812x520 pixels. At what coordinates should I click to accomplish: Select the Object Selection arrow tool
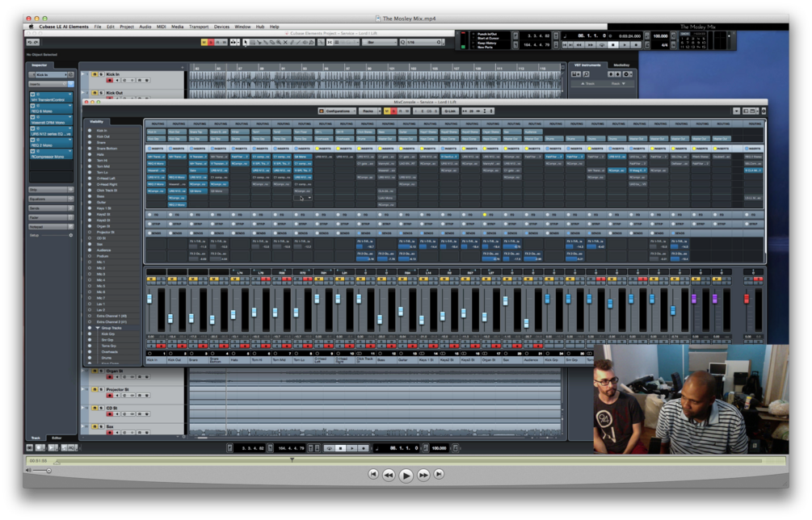click(246, 43)
